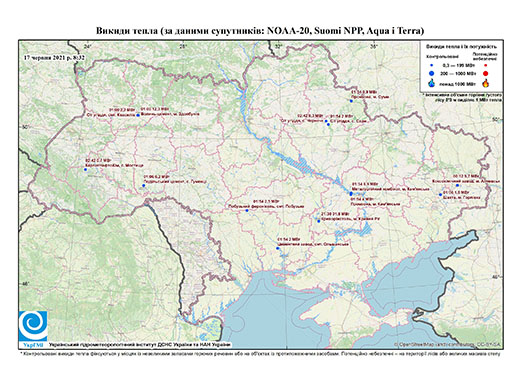This screenshot has height=368, width=520.
Task: Click the legend small red dot icon
Action: click(x=485, y=66)
